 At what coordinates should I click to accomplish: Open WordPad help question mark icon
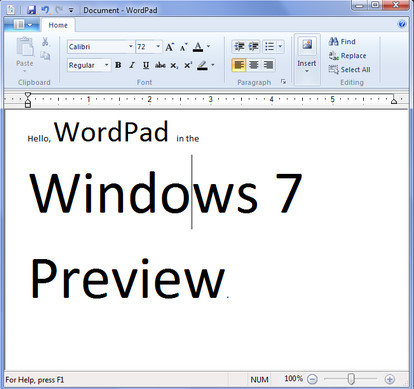tap(402, 24)
